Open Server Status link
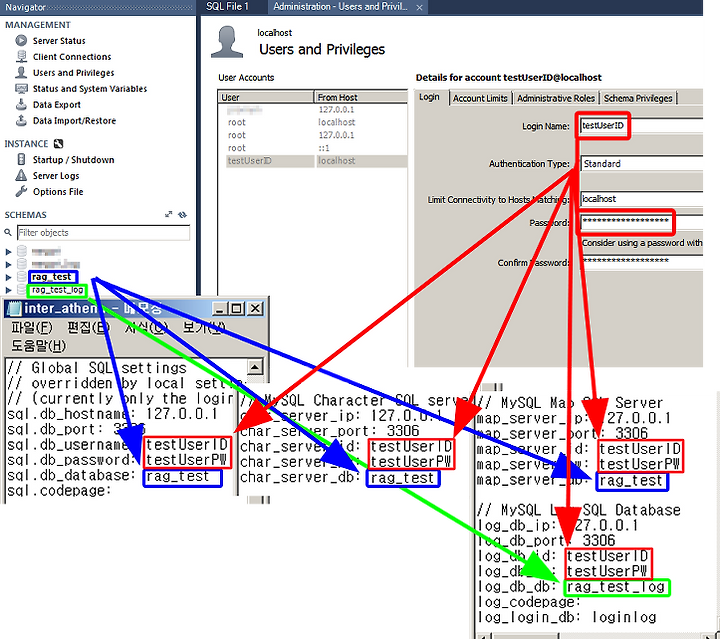This screenshot has width=720, height=639. tap(59, 41)
